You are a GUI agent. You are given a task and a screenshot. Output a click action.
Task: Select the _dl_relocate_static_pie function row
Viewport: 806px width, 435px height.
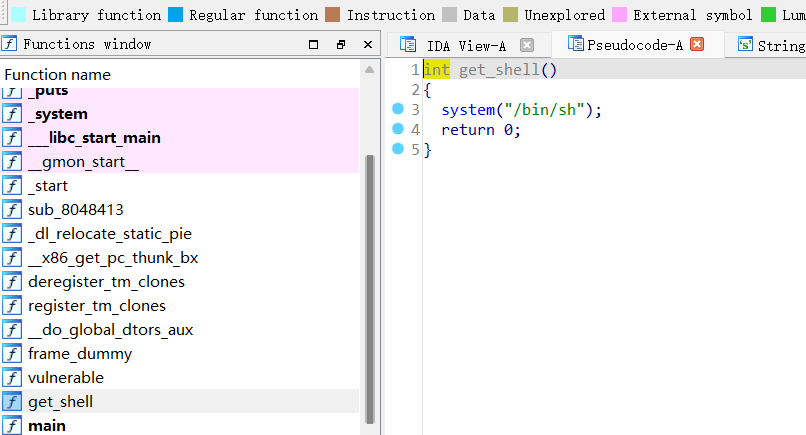[180, 233]
